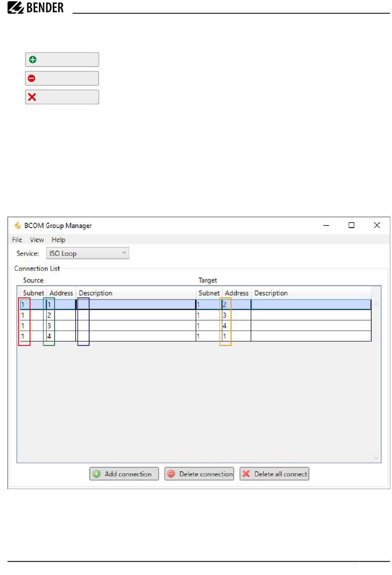
Task: Open the Help menu
Action: 58,240
